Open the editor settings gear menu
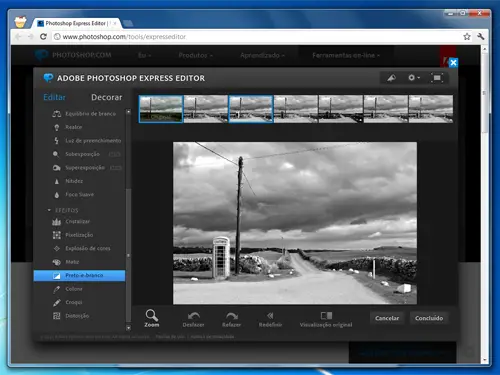The height and width of the screenshot is (375, 500). click(414, 78)
